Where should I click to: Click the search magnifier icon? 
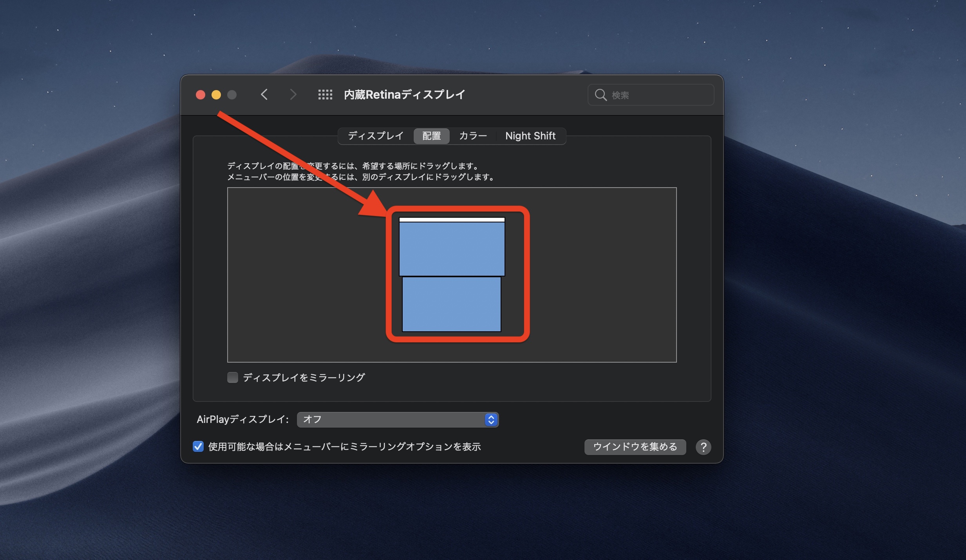pos(601,95)
